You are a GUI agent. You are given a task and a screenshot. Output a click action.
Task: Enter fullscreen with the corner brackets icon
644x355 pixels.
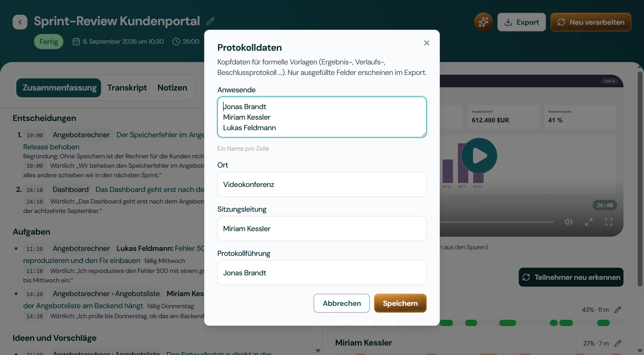click(609, 222)
